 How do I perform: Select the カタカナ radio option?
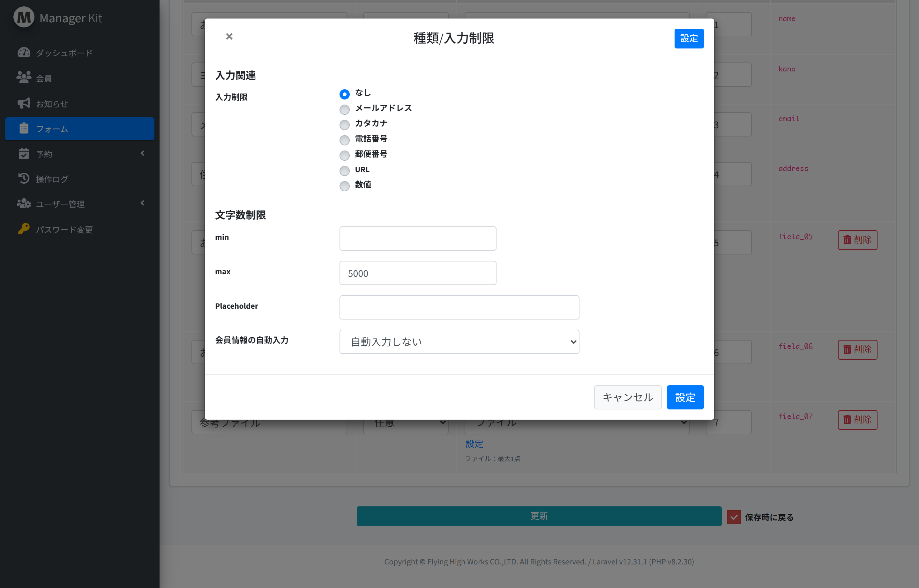(344, 124)
